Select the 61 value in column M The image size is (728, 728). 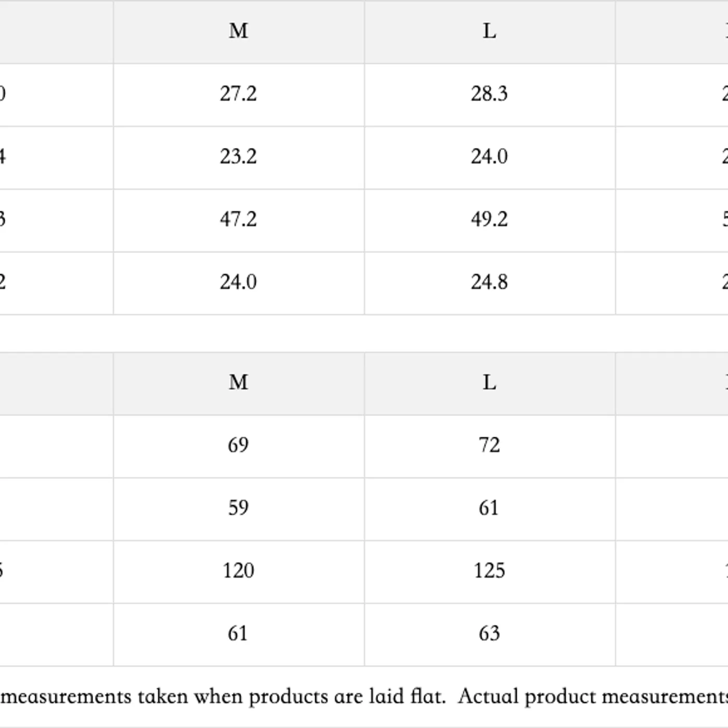pos(238,634)
